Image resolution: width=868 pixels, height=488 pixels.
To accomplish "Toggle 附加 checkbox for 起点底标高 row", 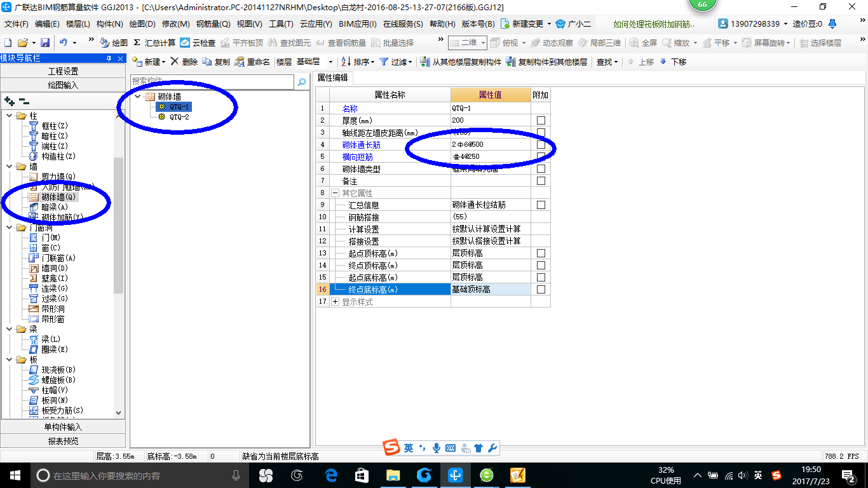I will tap(541, 277).
